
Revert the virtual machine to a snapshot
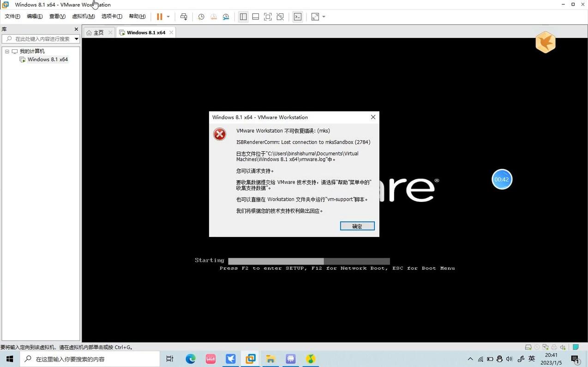(214, 17)
